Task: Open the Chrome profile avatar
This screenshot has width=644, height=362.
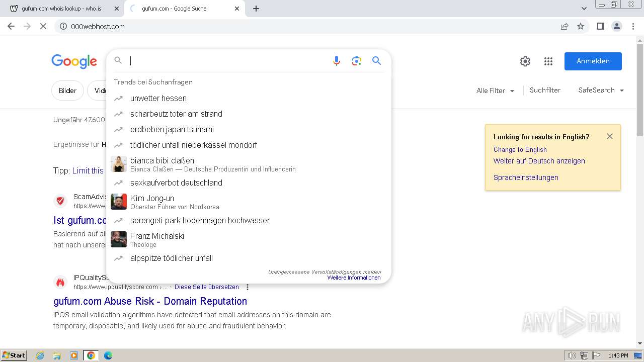Action: [x=617, y=27]
